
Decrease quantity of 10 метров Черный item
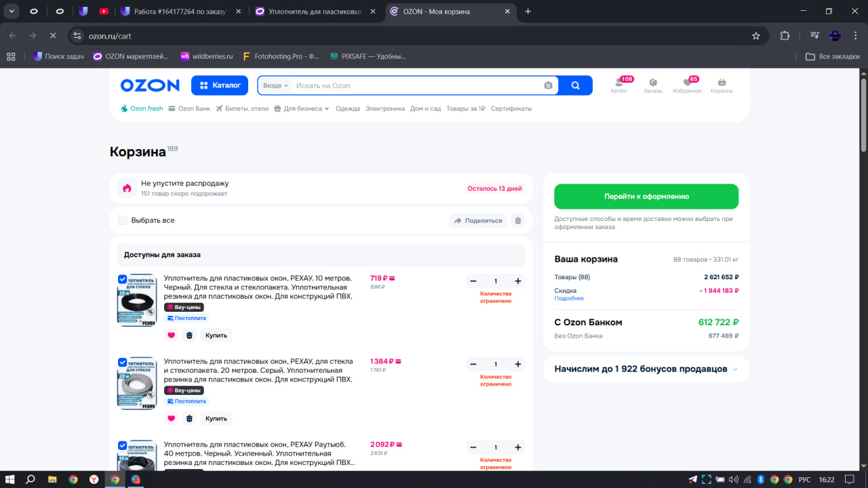[x=473, y=281]
